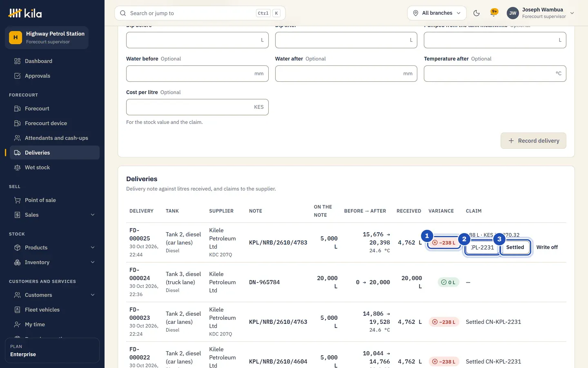Click the Wet stock scale icon
Image resolution: width=588 pixels, height=368 pixels.
click(x=17, y=167)
